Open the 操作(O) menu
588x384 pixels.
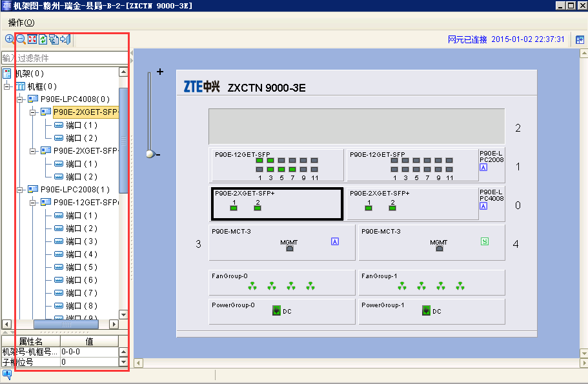(21, 23)
